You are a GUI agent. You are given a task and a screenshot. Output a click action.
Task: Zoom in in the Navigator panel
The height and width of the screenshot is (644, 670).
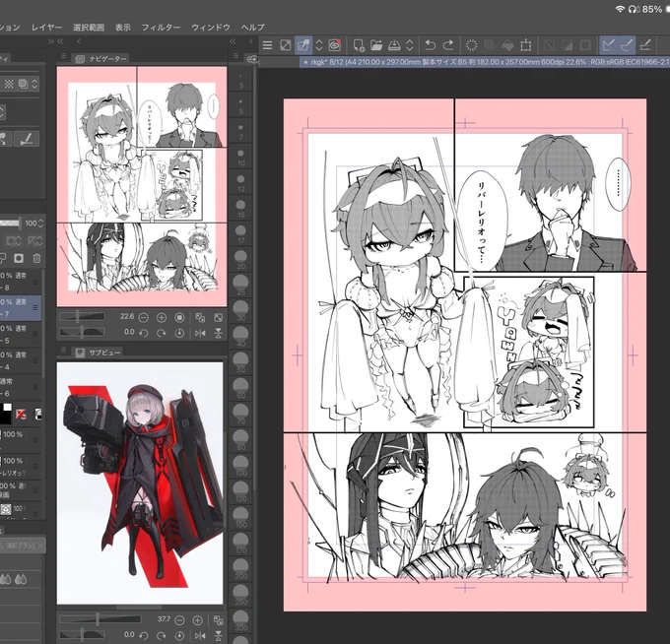(x=162, y=317)
